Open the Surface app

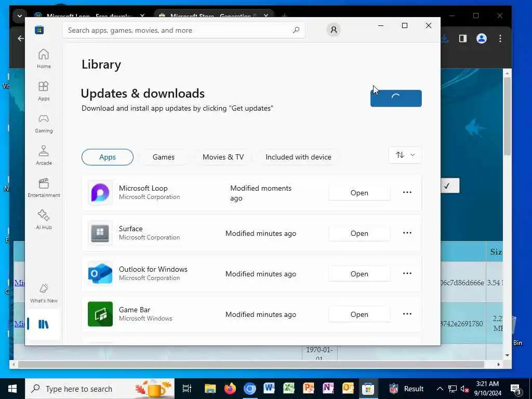(x=360, y=233)
